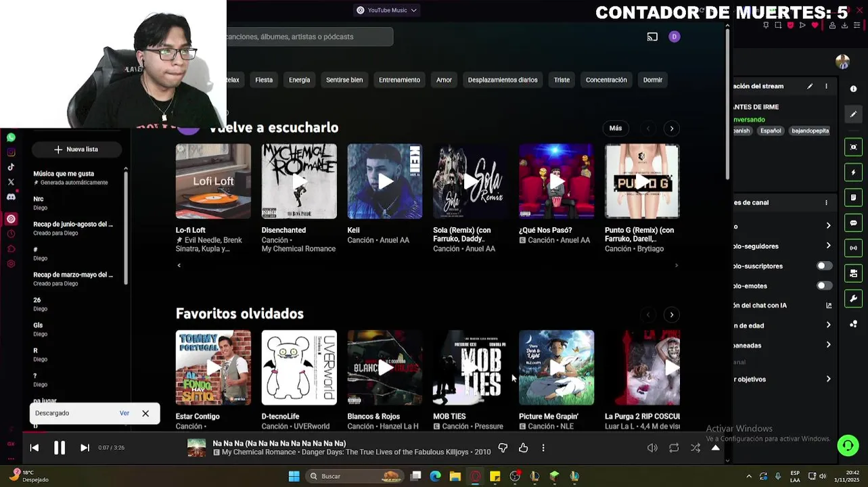Image resolution: width=868 pixels, height=487 pixels.
Task: Open the Twitch user avatar
Action: pyautogui.click(x=842, y=62)
